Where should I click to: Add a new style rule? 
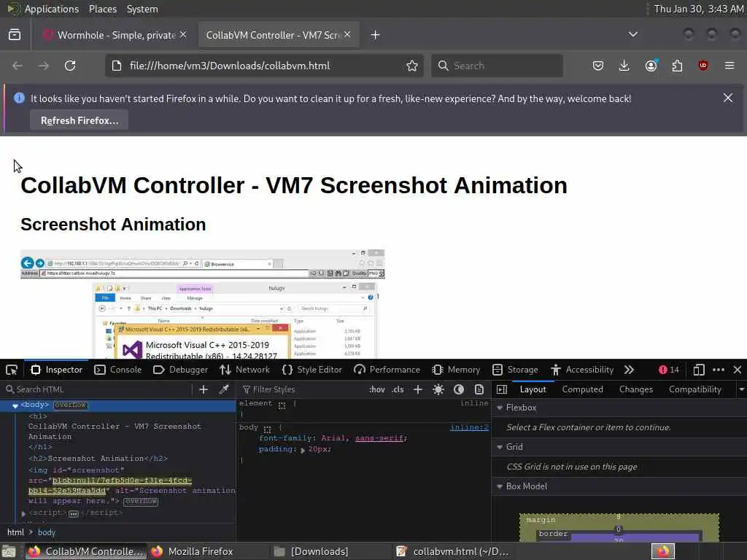coord(418,389)
